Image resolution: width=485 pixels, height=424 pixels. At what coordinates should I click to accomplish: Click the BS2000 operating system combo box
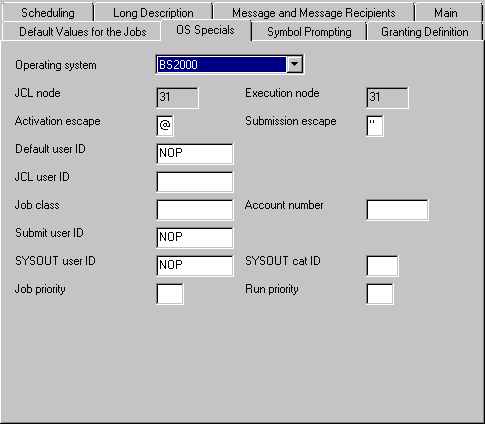pos(230,64)
